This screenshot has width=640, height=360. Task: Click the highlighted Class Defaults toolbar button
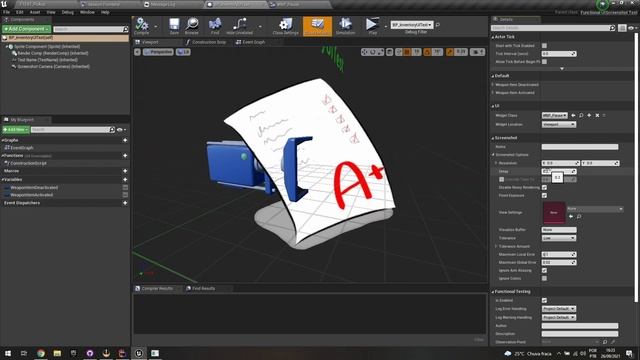click(317, 26)
